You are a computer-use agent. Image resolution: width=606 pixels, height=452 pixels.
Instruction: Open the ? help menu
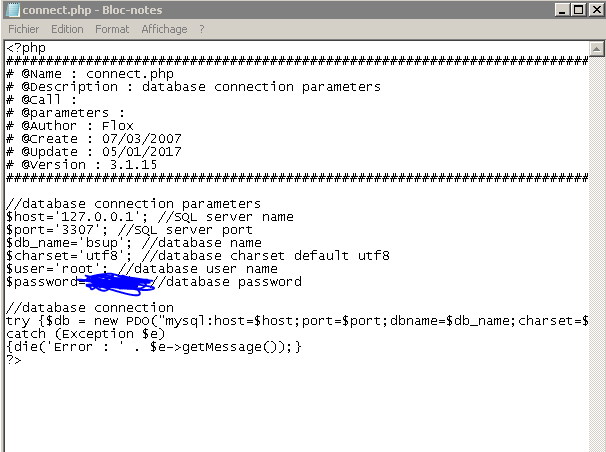(x=202, y=29)
